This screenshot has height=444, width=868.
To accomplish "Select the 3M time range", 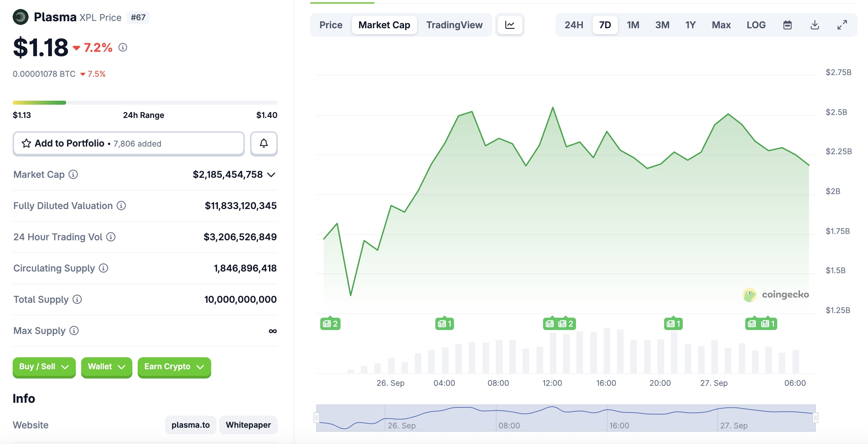I will (662, 25).
